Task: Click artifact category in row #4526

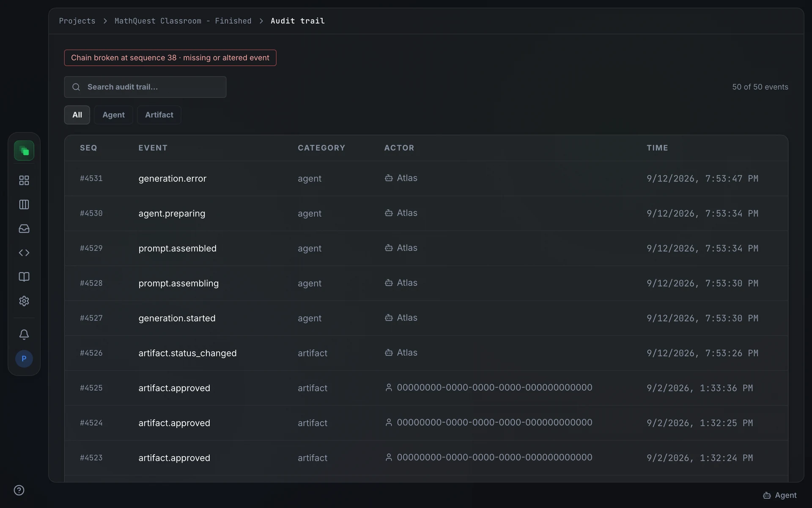Action: pyautogui.click(x=313, y=353)
